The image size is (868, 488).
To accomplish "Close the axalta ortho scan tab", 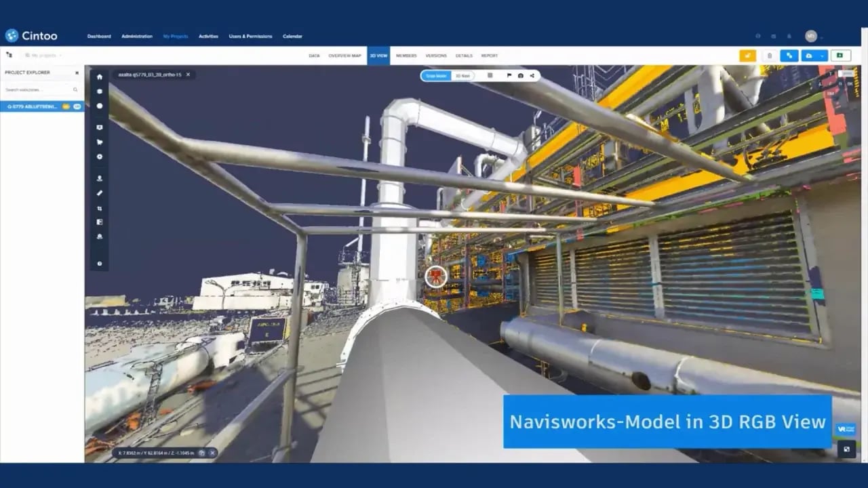I will (x=188, y=75).
